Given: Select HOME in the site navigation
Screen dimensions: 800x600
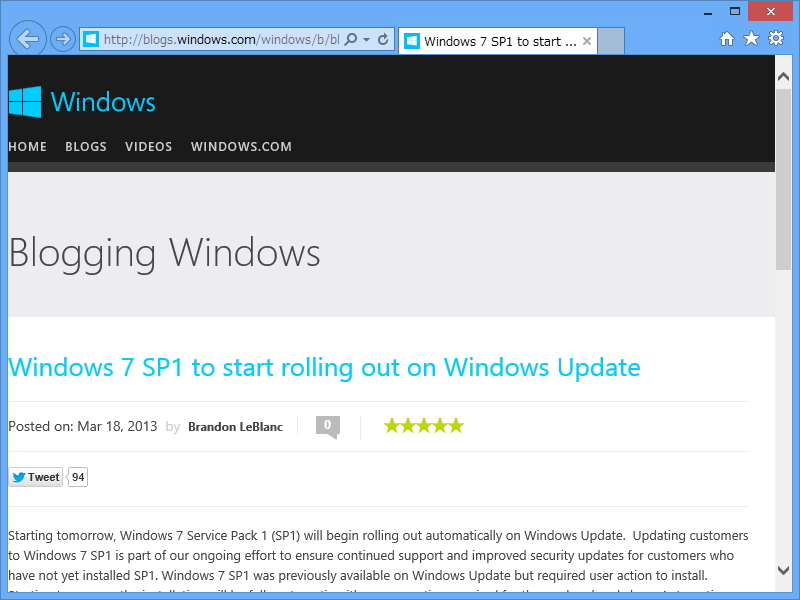Looking at the screenshot, I should point(27,146).
